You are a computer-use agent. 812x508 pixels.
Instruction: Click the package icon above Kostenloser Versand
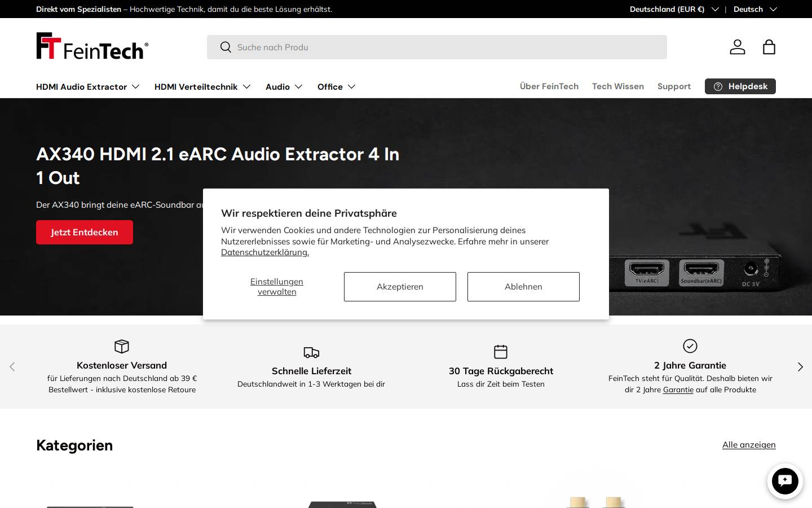coord(122,346)
